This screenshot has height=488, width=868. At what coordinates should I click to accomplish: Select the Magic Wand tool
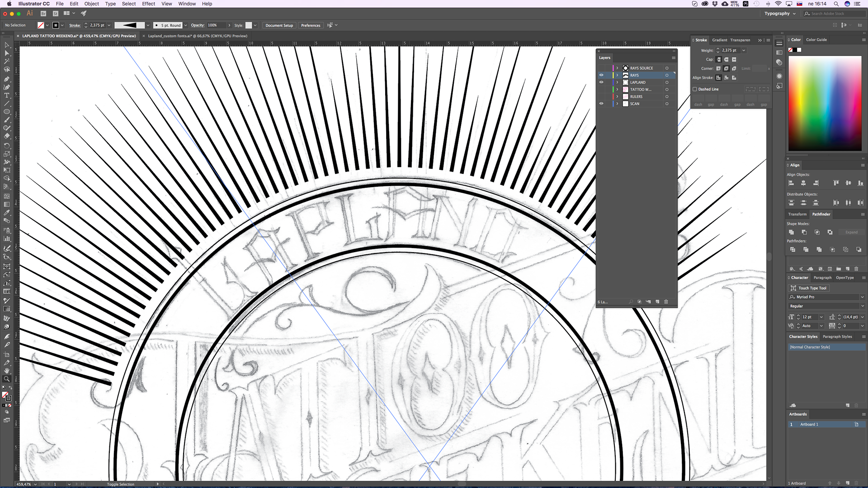coord(7,61)
